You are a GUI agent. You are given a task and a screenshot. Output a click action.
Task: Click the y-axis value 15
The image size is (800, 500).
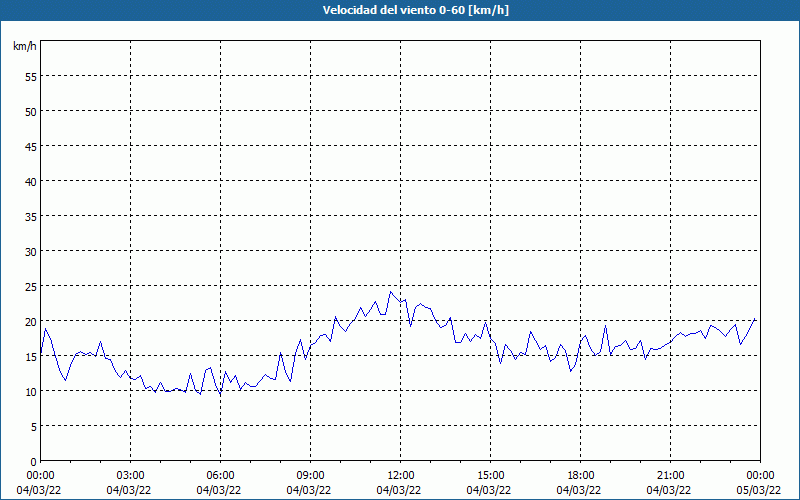(31, 357)
